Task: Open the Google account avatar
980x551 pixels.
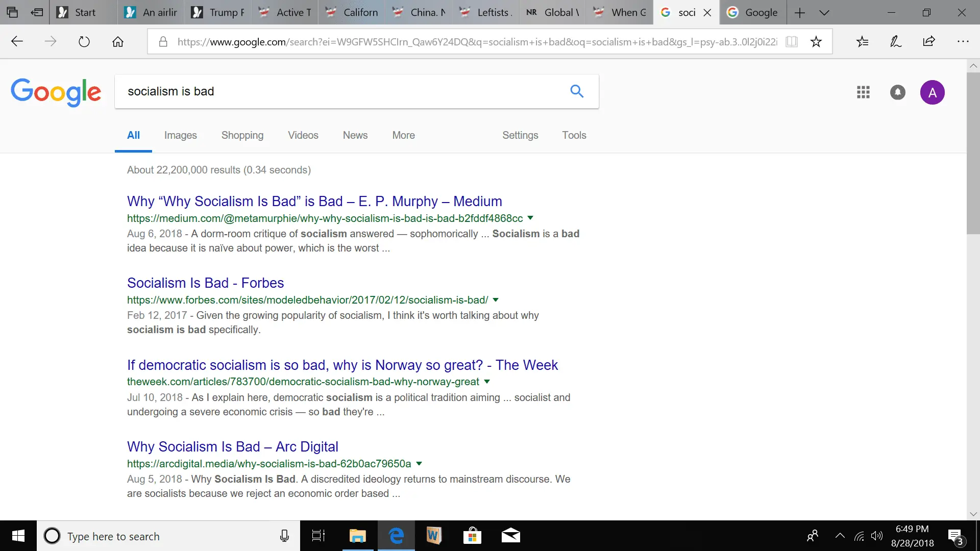Action: coord(933,92)
